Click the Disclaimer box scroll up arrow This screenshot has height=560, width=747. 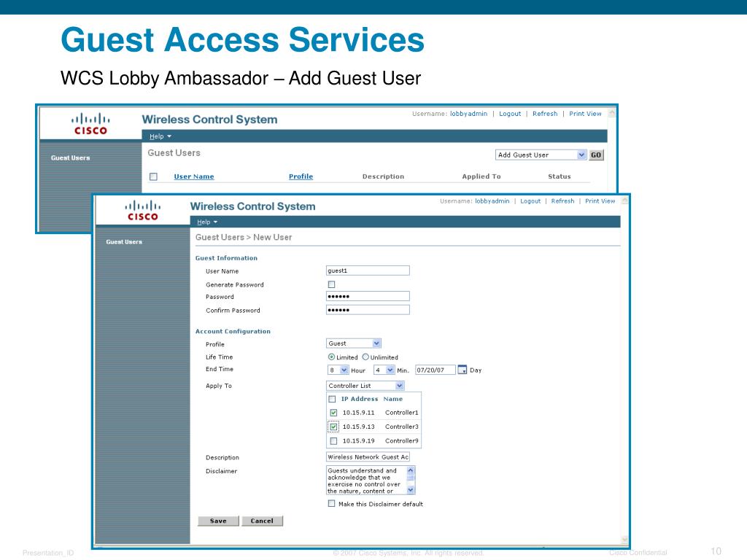point(411,470)
